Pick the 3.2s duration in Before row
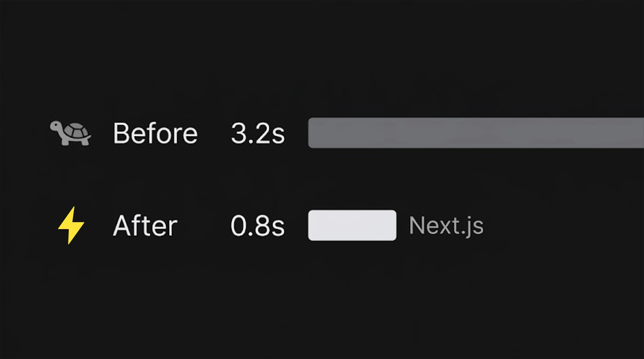The width and height of the screenshot is (644, 359). pos(258,133)
